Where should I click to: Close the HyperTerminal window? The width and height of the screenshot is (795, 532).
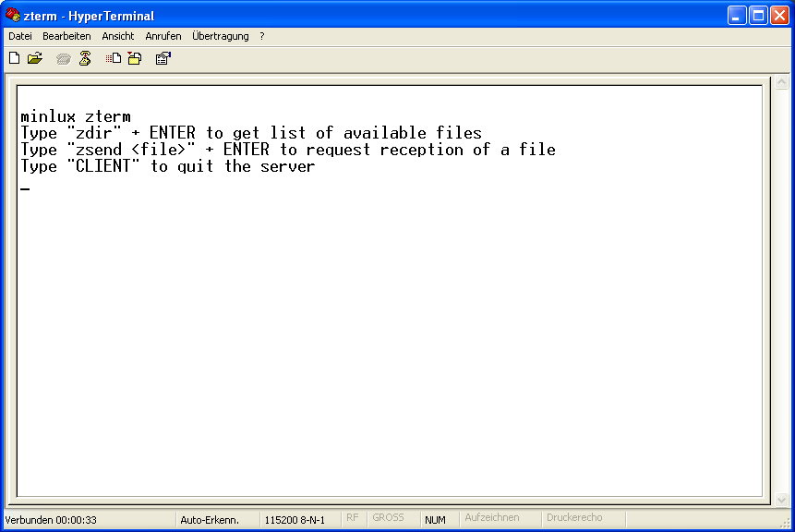pyautogui.click(x=780, y=16)
